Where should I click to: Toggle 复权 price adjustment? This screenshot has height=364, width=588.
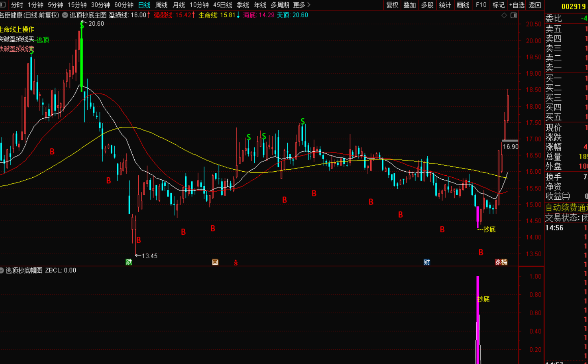[x=392, y=5]
